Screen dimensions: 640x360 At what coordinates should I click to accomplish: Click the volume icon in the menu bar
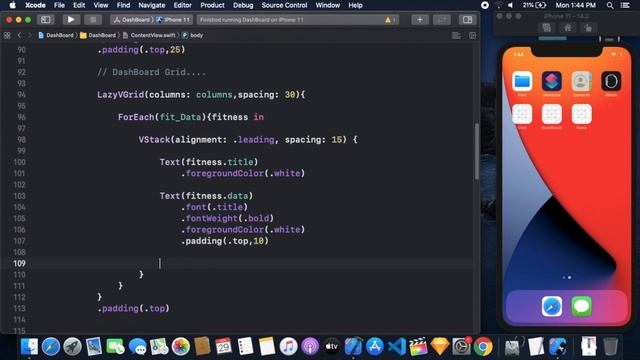click(x=510, y=5)
